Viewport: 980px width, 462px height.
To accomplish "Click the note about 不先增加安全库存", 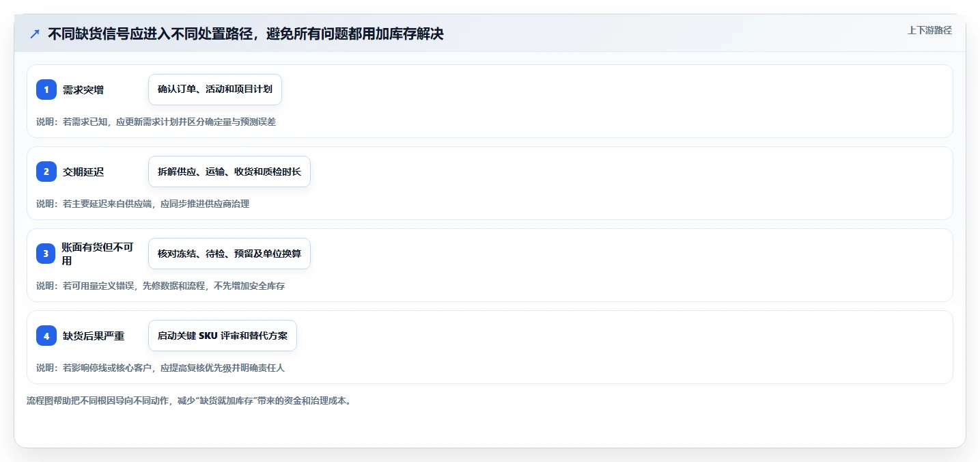I will click(160, 286).
